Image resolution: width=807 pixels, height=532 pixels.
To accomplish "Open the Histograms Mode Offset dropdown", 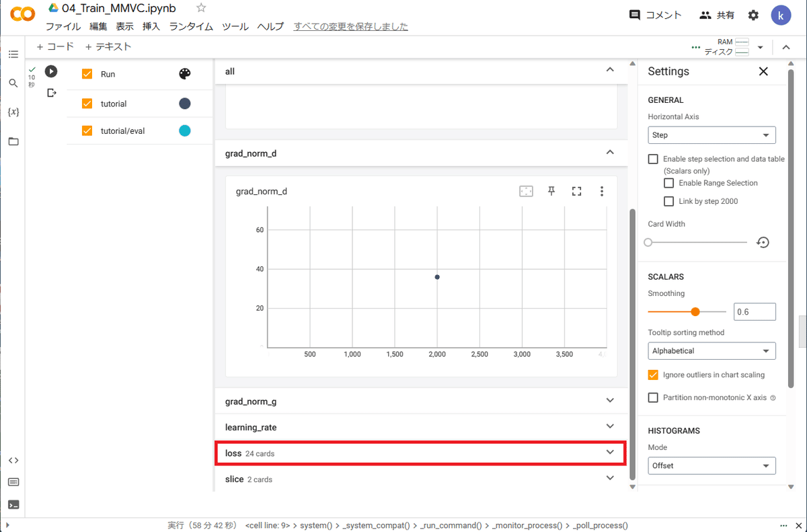I will click(712, 465).
